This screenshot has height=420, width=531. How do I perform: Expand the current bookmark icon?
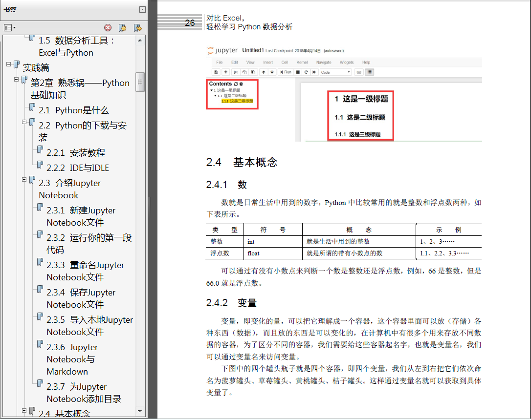[137, 28]
